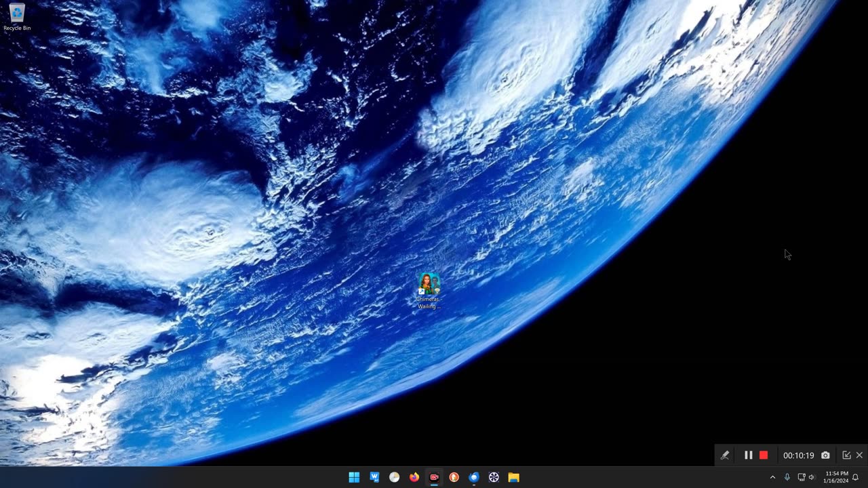Show hidden system tray icons
Image resolution: width=868 pixels, height=488 pixels.
772,477
